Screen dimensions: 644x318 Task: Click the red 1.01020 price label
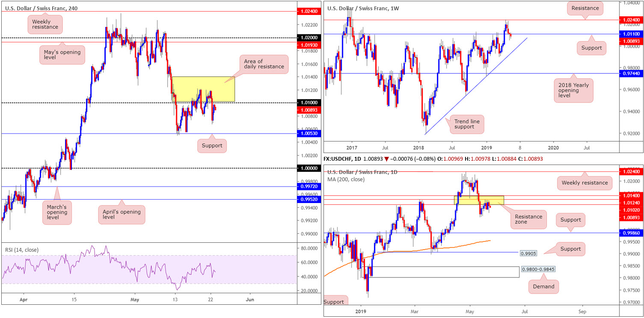631,210
